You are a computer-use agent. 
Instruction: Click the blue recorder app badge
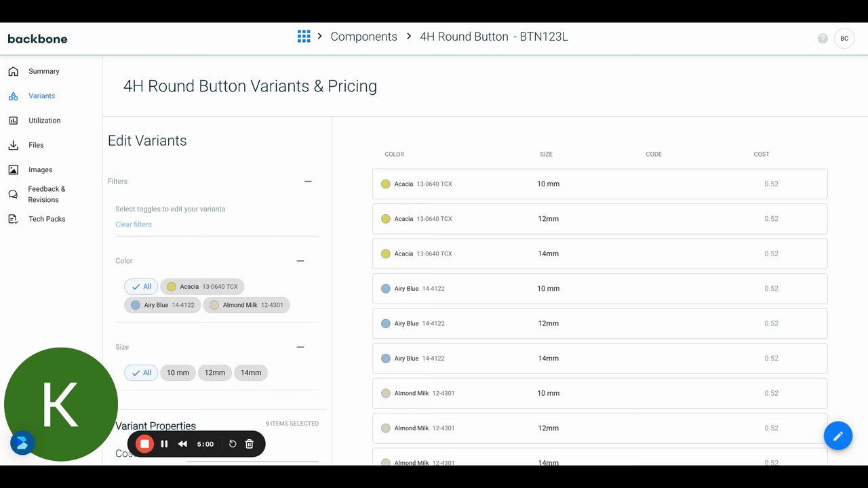click(x=22, y=443)
